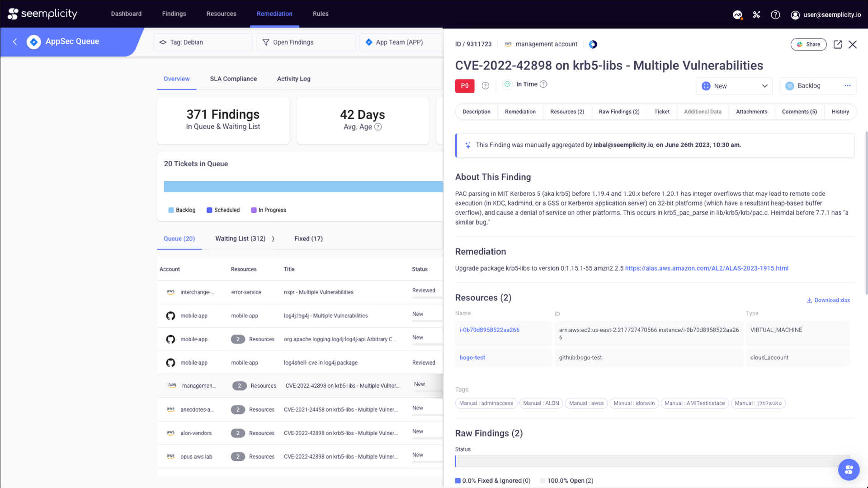Screen dimensions: 868x488
Task: Open the App Team (APP) filter
Action: 399,42
